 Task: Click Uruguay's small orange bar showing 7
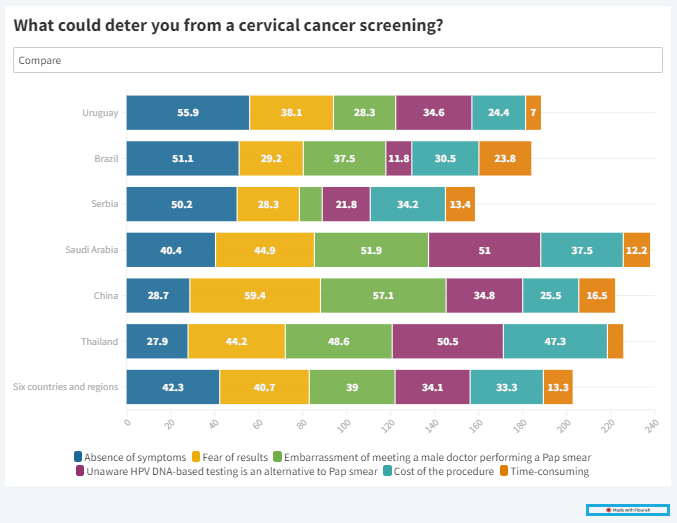tap(534, 113)
